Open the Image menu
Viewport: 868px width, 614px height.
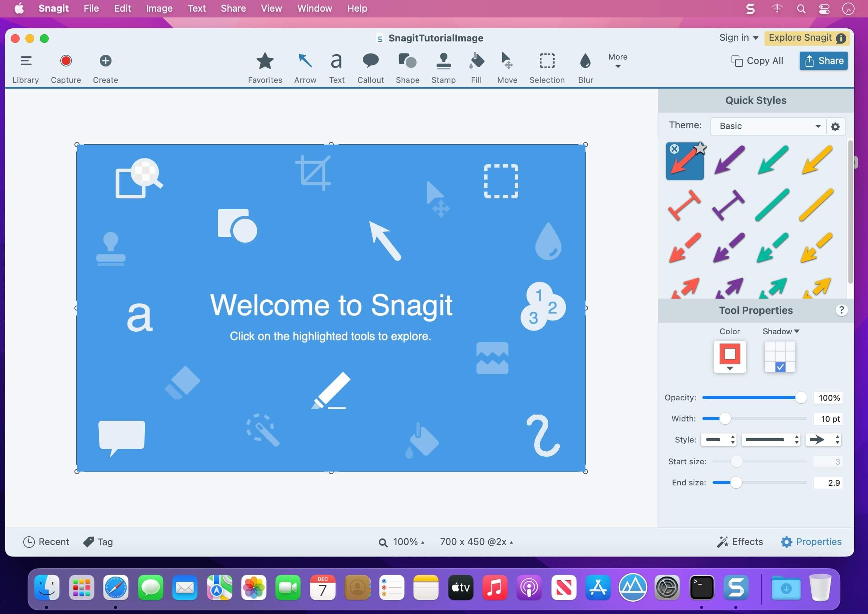158,8
